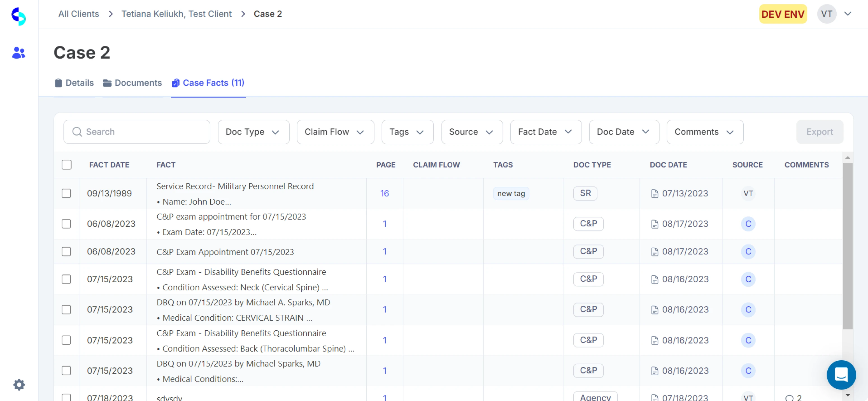This screenshot has height=401, width=868.
Task: Open the Claim Flow filter dropdown
Action: point(335,132)
